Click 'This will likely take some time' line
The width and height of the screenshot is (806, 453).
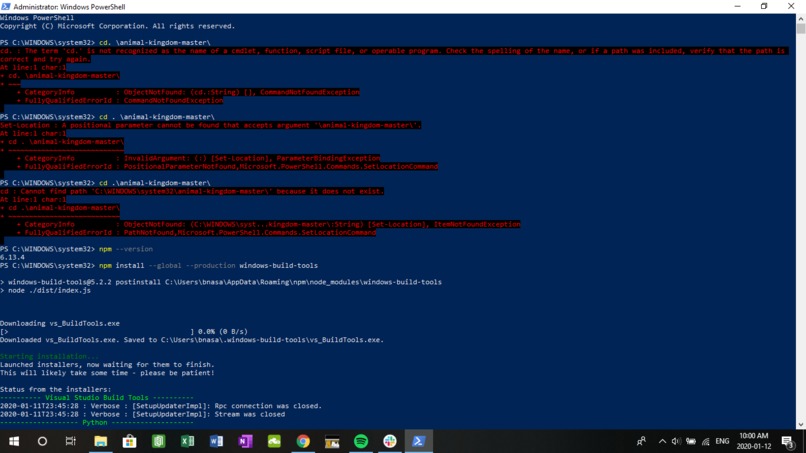pyautogui.click(x=107, y=373)
